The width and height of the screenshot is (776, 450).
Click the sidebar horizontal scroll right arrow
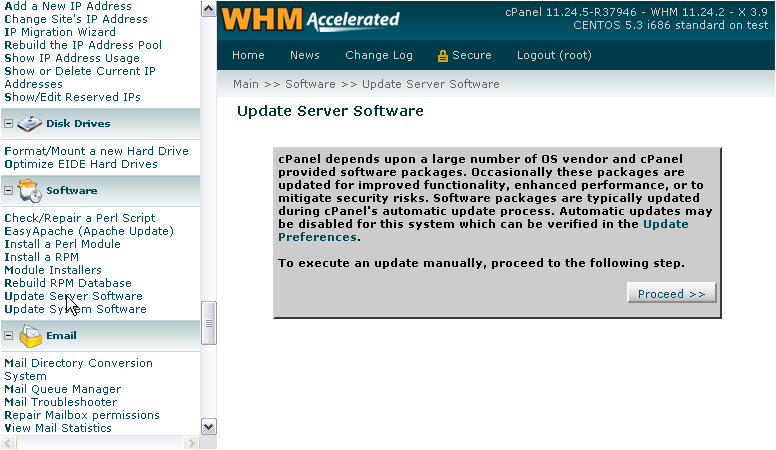coord(191,443)
